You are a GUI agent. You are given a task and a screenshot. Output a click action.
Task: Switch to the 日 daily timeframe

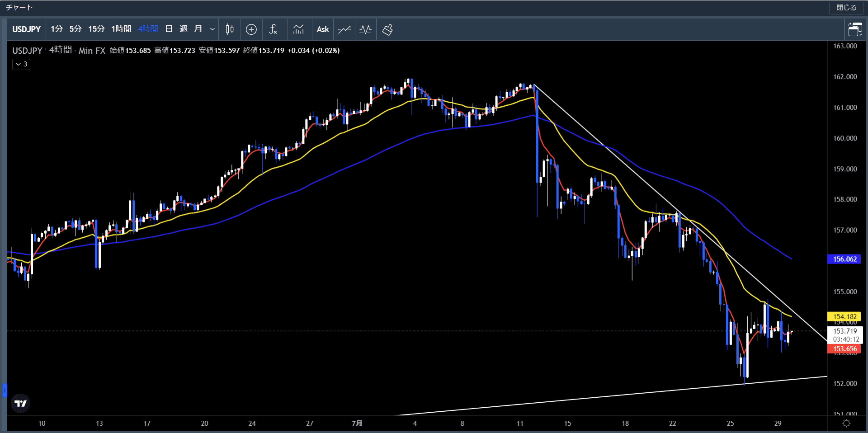[x=169, y=29]
